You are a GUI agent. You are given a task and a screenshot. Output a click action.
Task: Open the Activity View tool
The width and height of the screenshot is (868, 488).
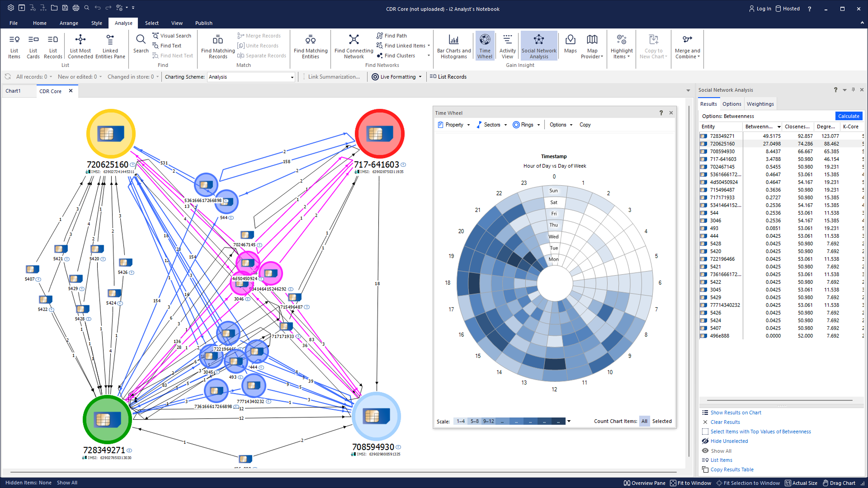click(507, 45)
